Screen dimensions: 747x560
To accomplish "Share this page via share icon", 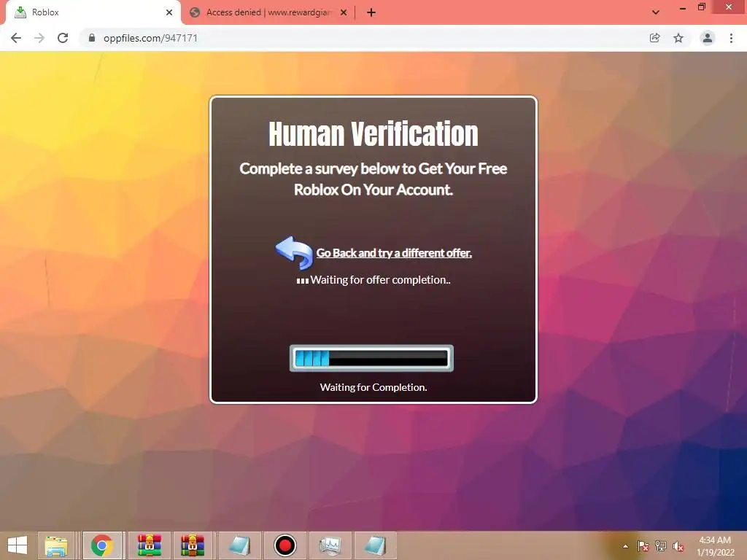I will [654, 38].
